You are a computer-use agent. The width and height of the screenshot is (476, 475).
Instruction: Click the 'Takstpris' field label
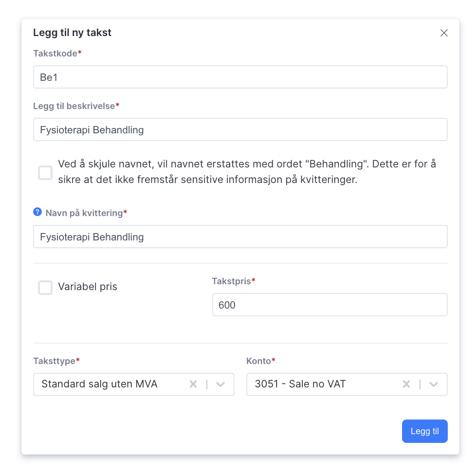[x=231, y=281]
